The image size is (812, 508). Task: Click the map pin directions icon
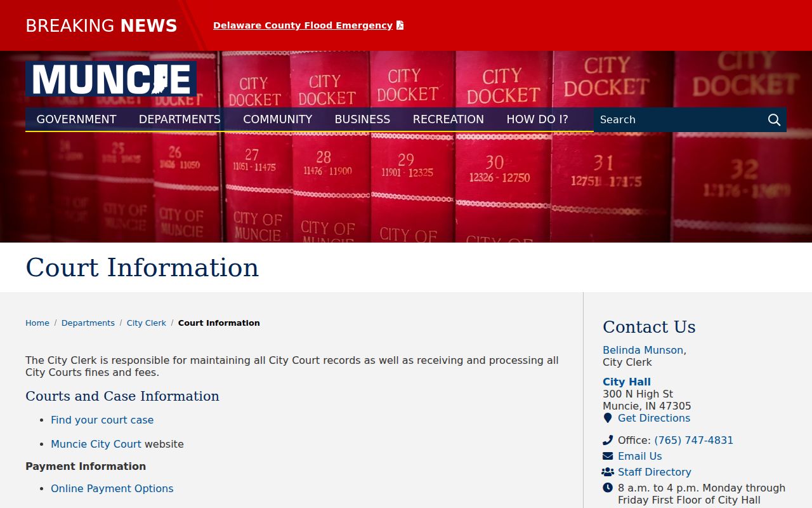pos(608,418)
